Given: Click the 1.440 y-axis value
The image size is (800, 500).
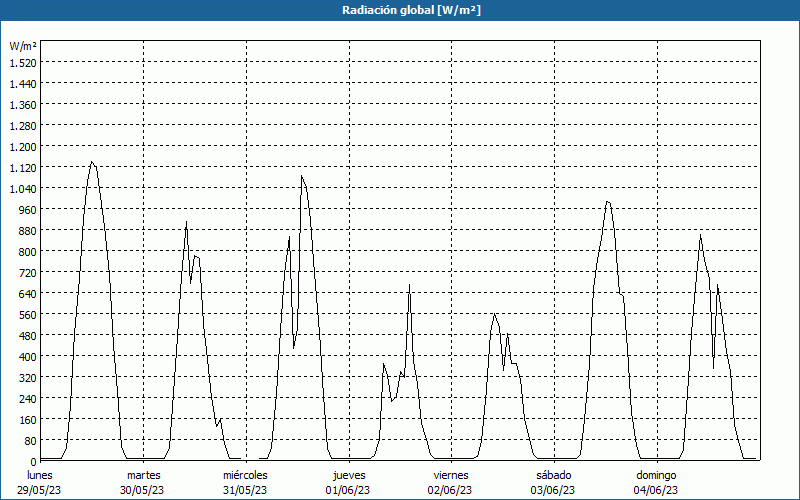Looking at the screenshot, I should (23, 83).
